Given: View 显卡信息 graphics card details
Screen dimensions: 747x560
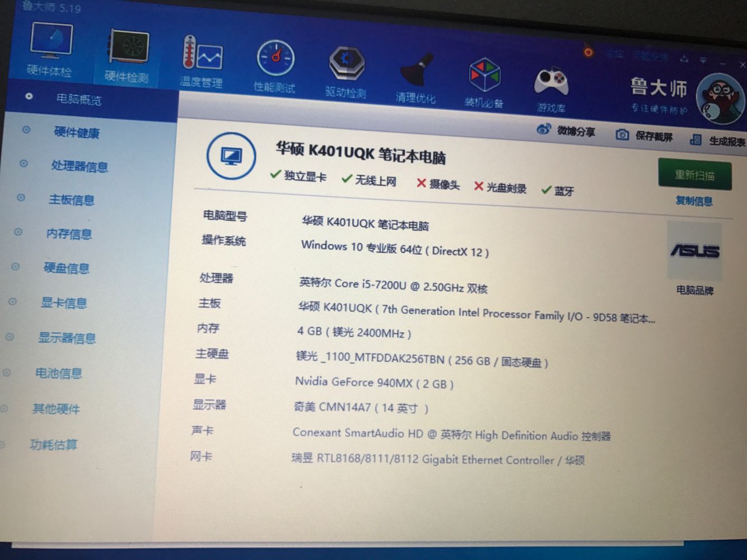Looking at the screenshot, I should click(x=67, y=302).
